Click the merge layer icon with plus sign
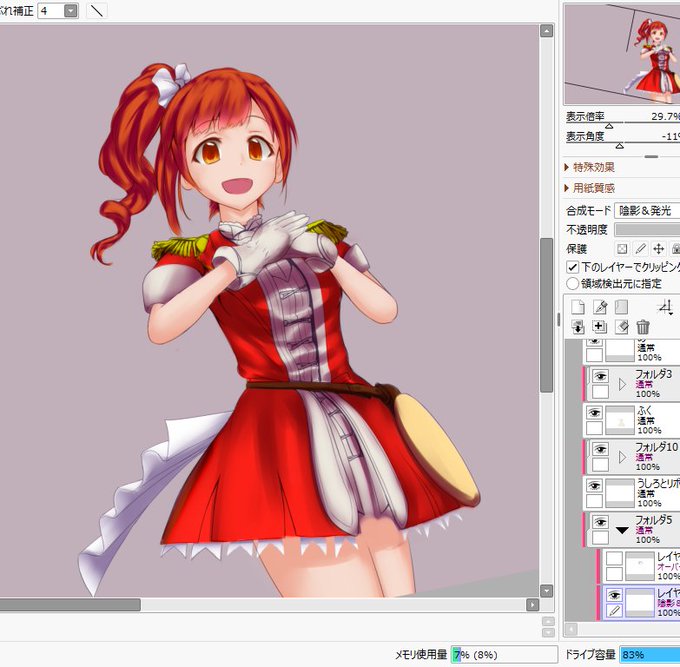Screen dimensions: 680x667 [x=599, y=327]
